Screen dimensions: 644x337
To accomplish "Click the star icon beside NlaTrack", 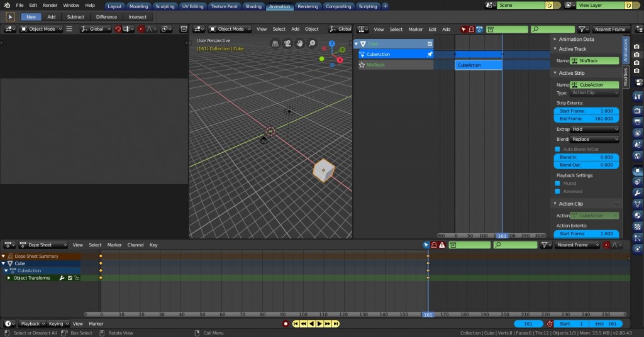I will tap(362, 65).
